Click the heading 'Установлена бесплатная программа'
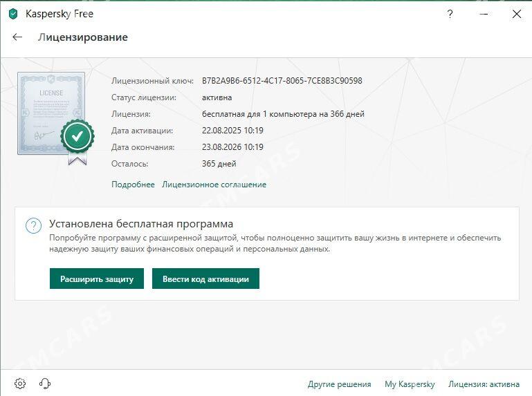Screen dimensions: 532x396 141,224
